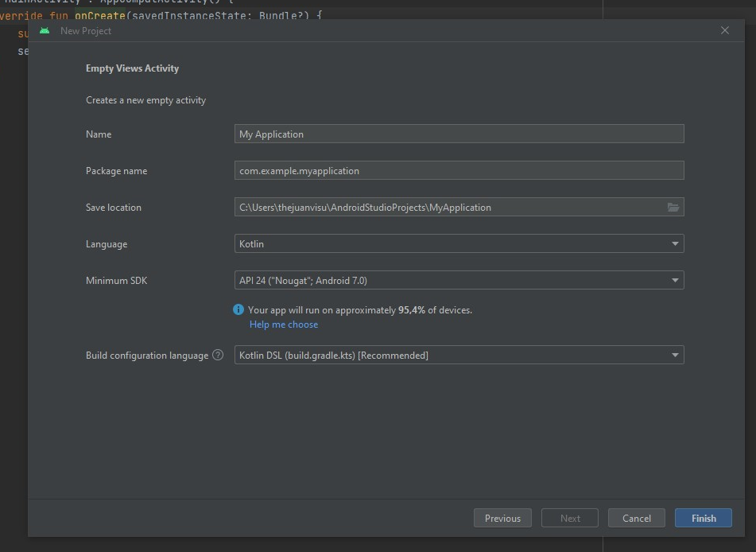
Task: Click the "Empty Views Activity" heading
Action: point(132,68)
